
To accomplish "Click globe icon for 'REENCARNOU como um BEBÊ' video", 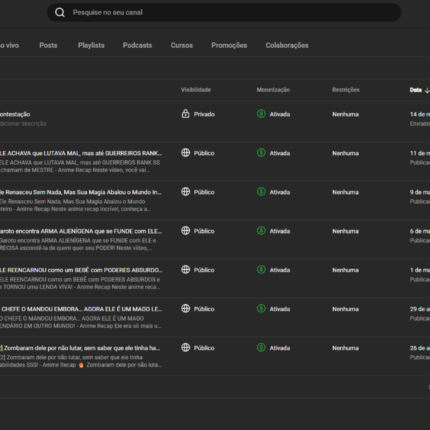I will pyautogui.click(x=185, y=269).
